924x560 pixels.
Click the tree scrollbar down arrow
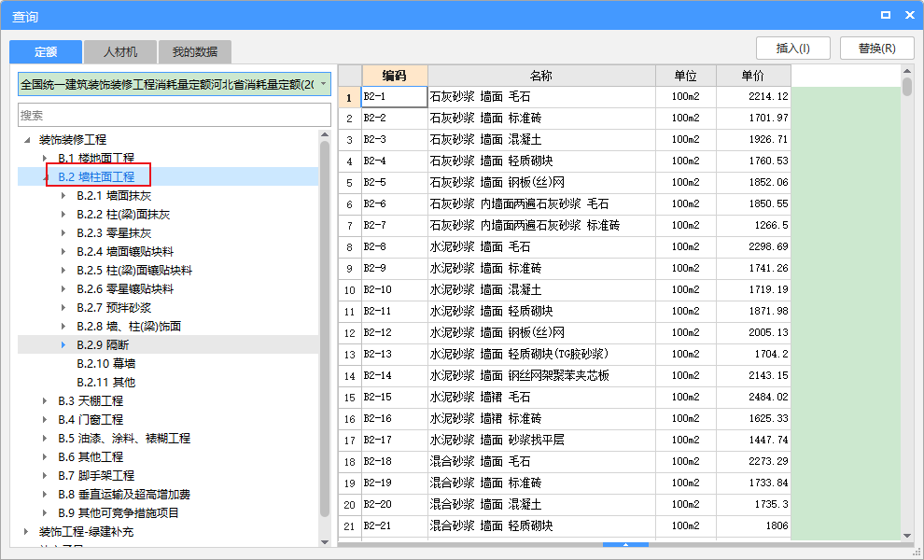click(x=325, y=542)
